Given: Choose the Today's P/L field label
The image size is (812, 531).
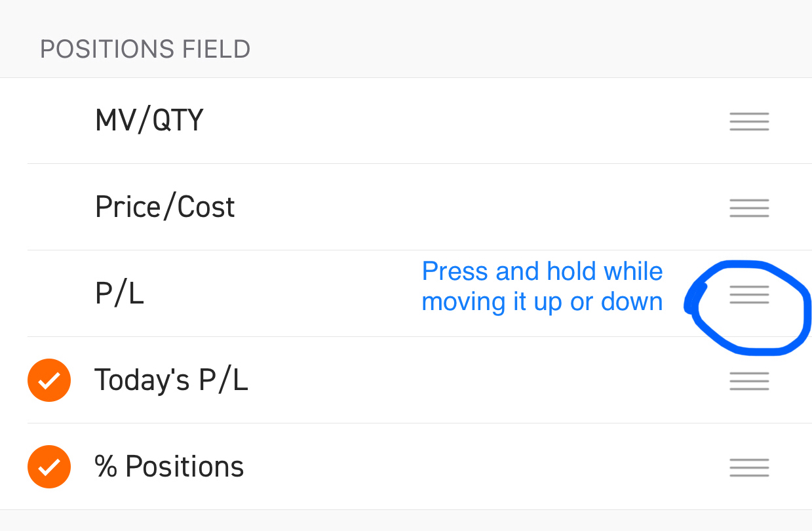Looking at the screenshot, I should 172,380.
